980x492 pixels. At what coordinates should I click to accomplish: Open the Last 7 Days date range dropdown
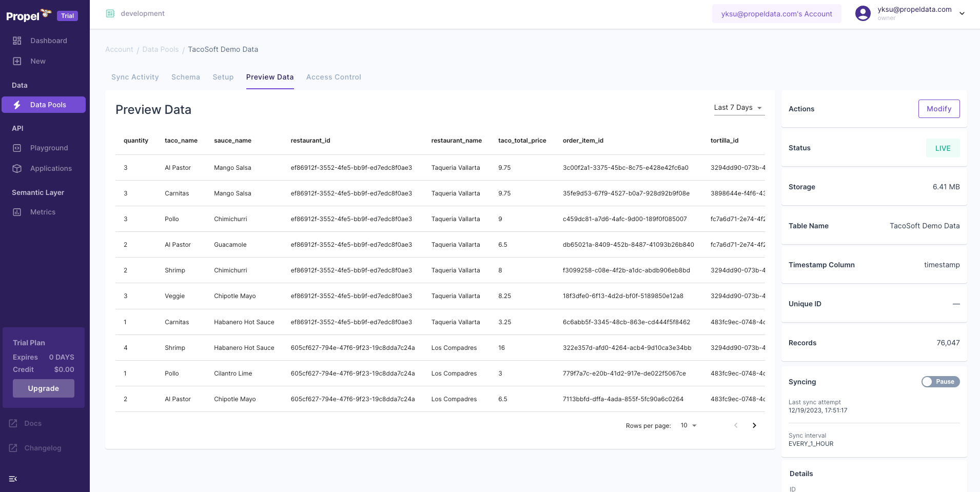coord(738,107)
